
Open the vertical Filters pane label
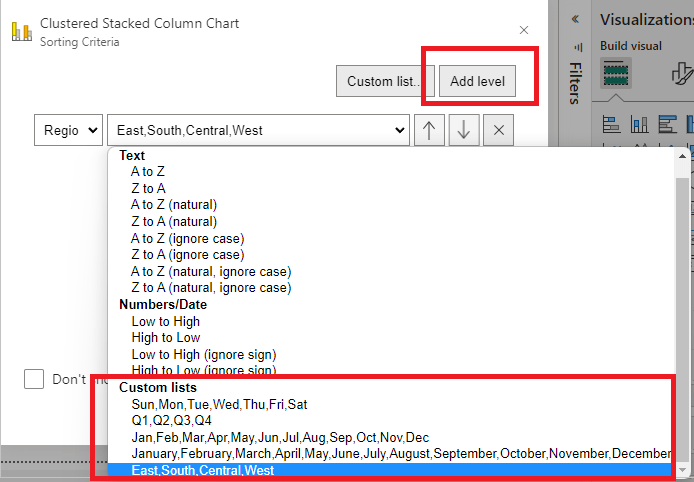coord(575,83)
